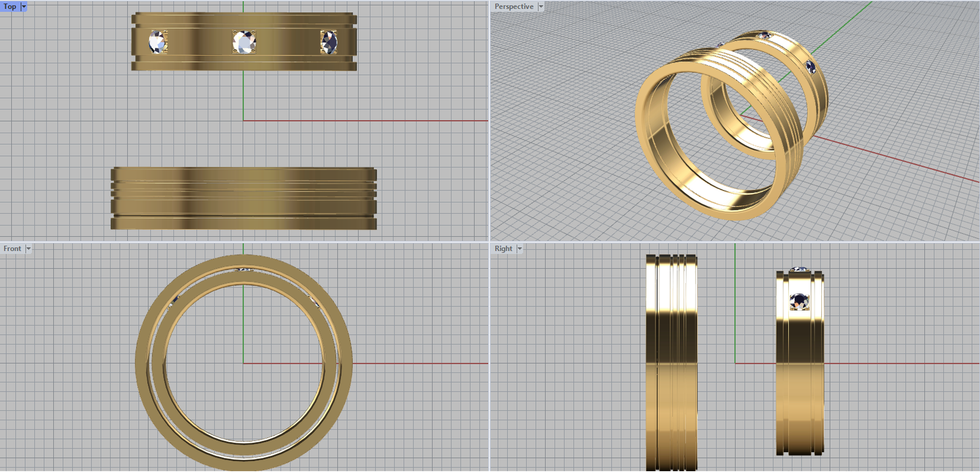Click the green axis line in Right viewport

pos(735,306)
